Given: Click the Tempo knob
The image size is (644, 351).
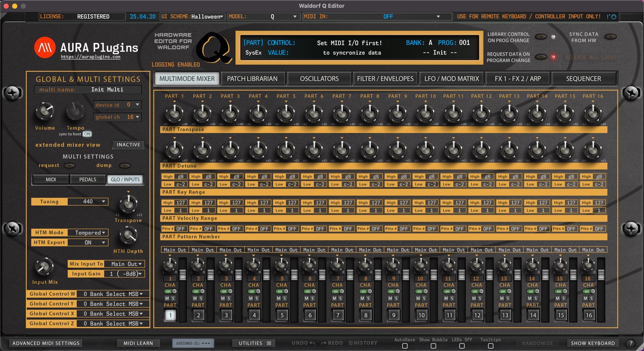Looking at the screenshot, I should pyautogui.click(x=75, y=112).
